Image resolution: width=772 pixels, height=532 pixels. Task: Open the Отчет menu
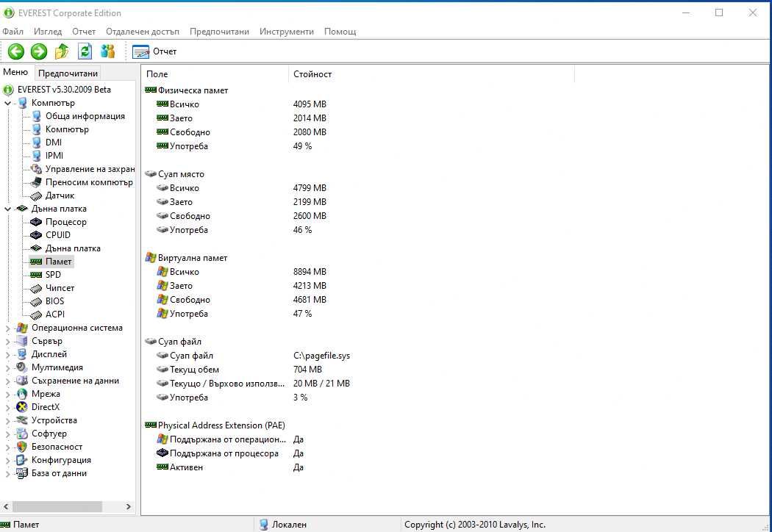[x=84, y=32]
